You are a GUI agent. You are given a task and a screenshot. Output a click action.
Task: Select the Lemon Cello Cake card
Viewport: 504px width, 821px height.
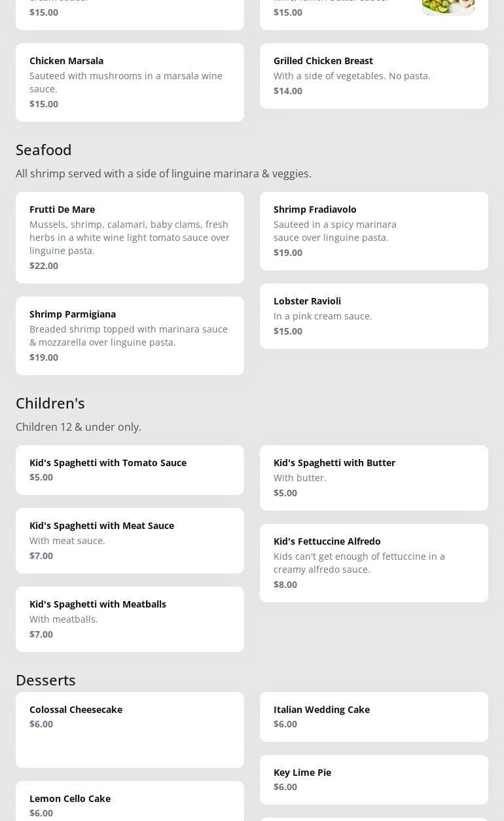coord(130,804)
